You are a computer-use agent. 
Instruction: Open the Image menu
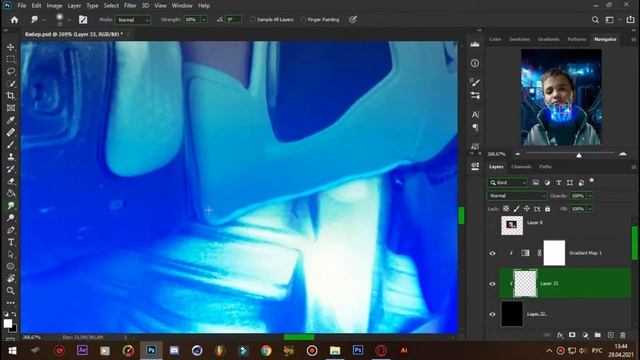click(x=54, y=6)
